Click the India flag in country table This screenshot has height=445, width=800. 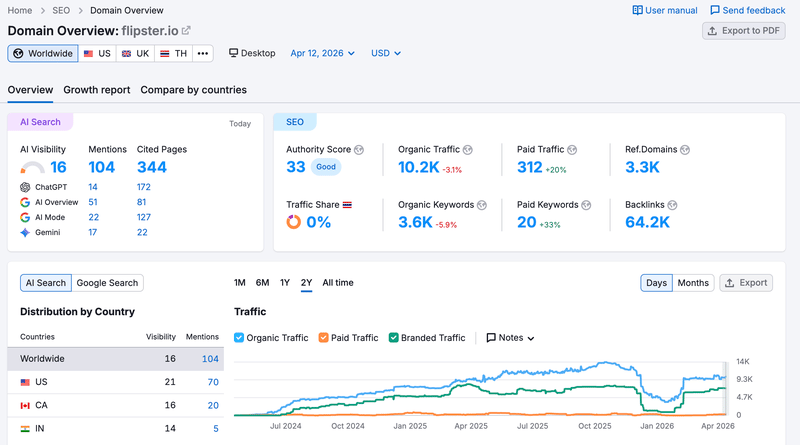[x=25, y=429]
